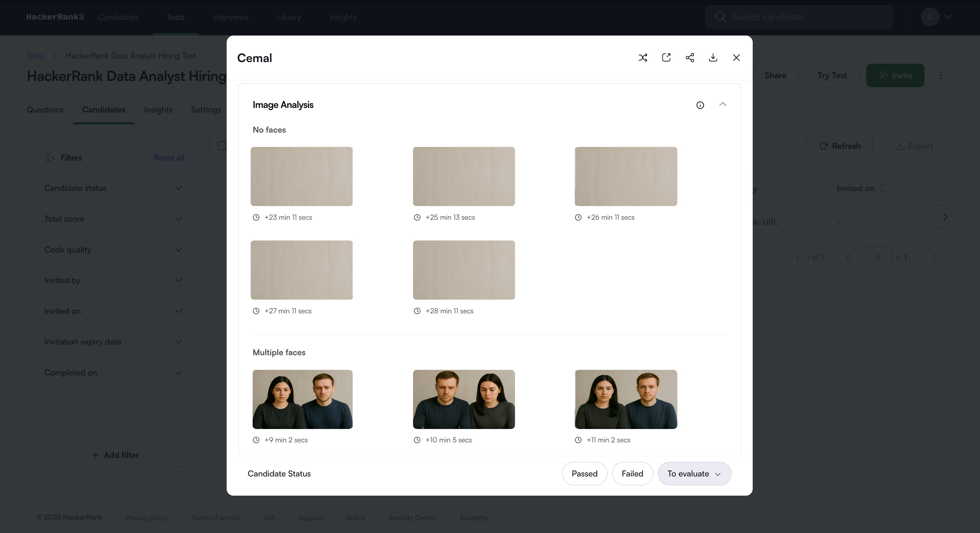Expand the Candidate status filter

(113, 188)
